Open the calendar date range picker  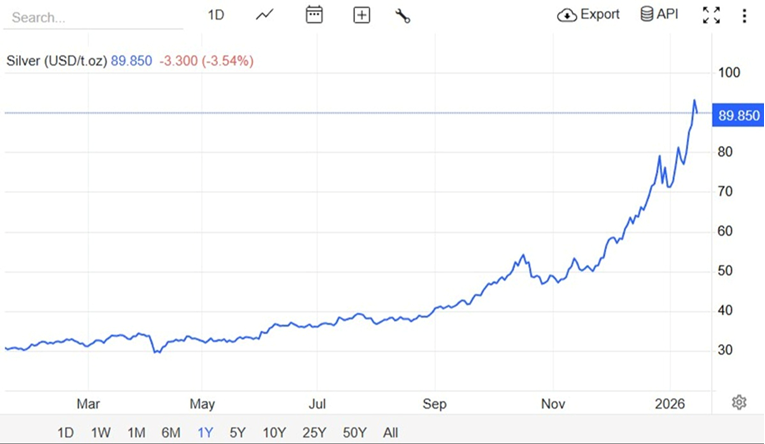tap(314, 15)
